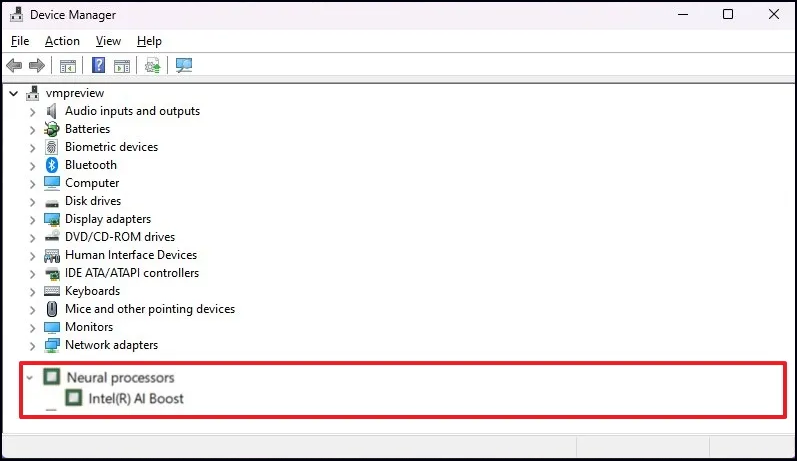Screen dimensions: 797x461
Task: Maximize the Device Manager window
Action: coord(728,14)
